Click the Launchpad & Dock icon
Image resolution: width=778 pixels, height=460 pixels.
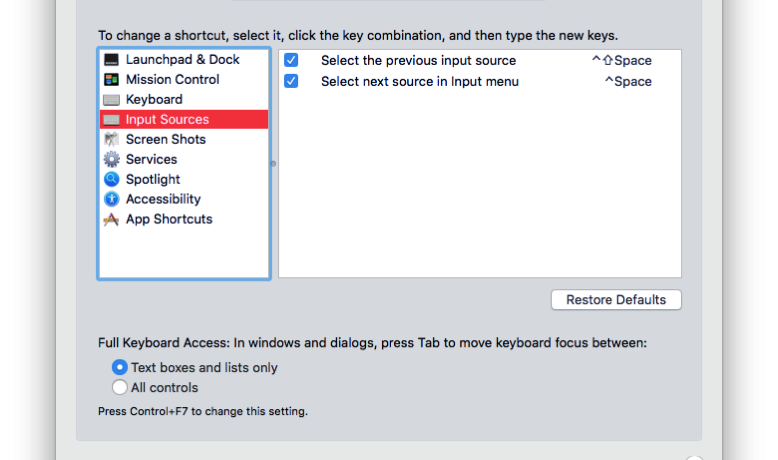click(111, 60)
